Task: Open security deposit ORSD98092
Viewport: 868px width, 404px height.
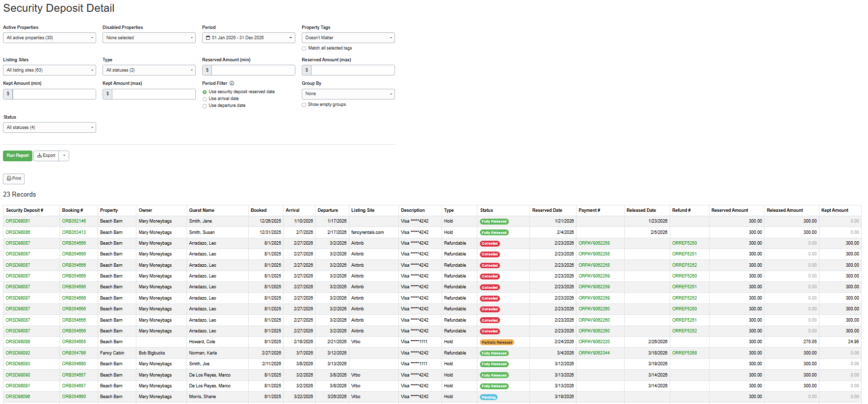Action: (18, 353)
